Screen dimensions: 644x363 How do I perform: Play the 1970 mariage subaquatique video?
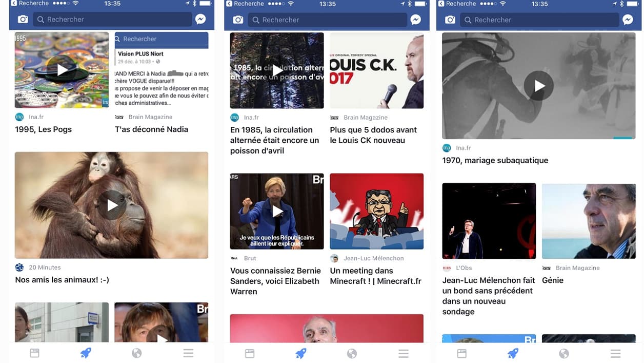tap(539, 86)
